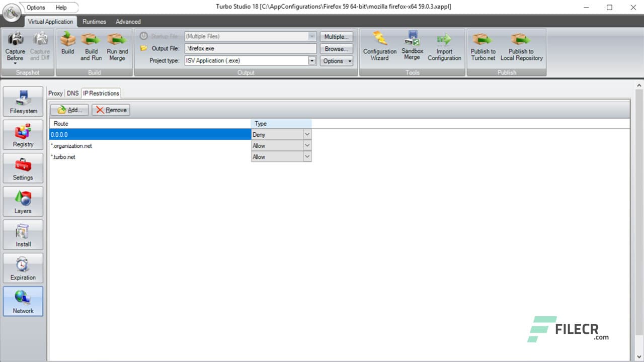Open the Type dropdown for 0.0.0.0 route
This screenshot has width=644, height=362.
[x=307, y=134]
